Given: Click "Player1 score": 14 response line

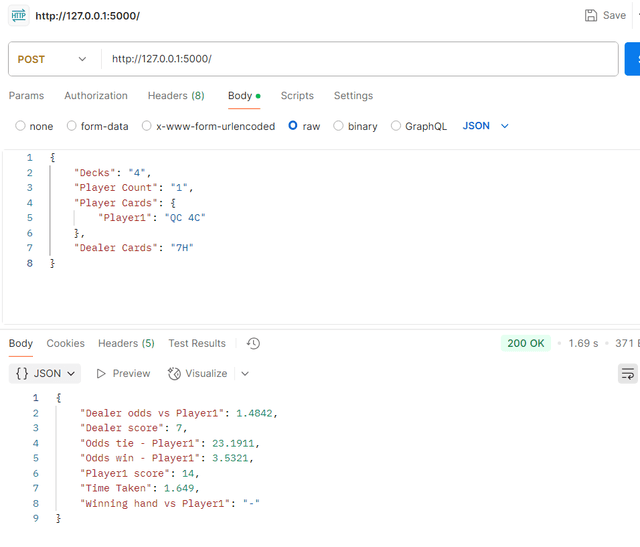Looking at the screenshot, I should pos(140,474).
